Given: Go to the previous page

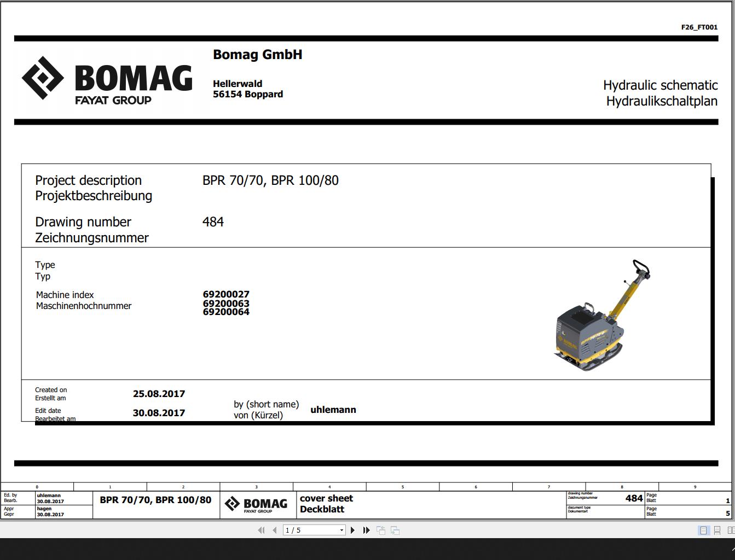Looking at the screenshot, I should point(274,530).
